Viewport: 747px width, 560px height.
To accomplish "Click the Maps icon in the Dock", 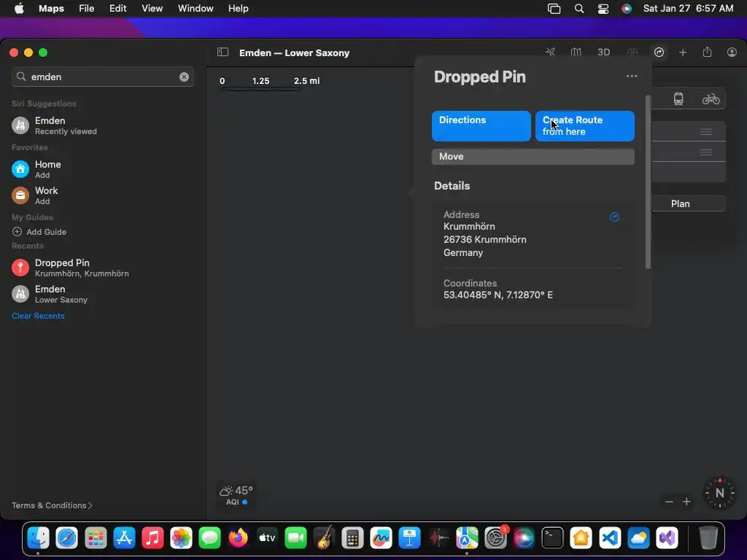I will point(467,538).
